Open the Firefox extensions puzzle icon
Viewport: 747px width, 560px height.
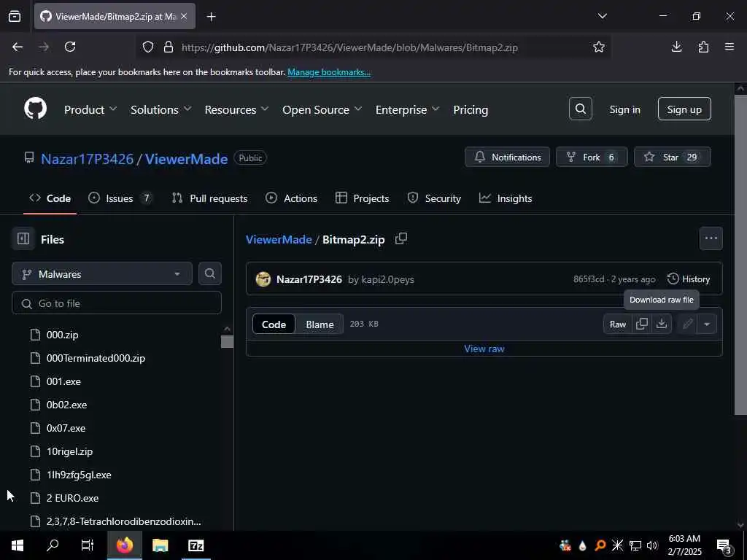[x=703, y=47]
